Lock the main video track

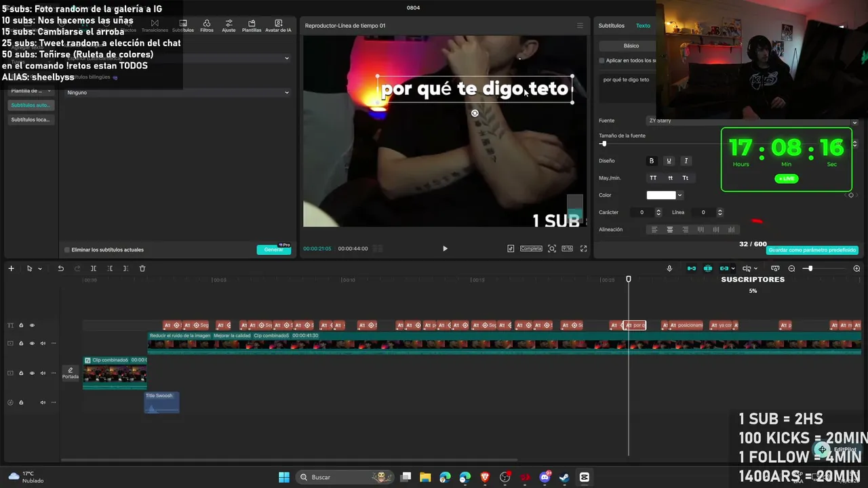point(21,344)
